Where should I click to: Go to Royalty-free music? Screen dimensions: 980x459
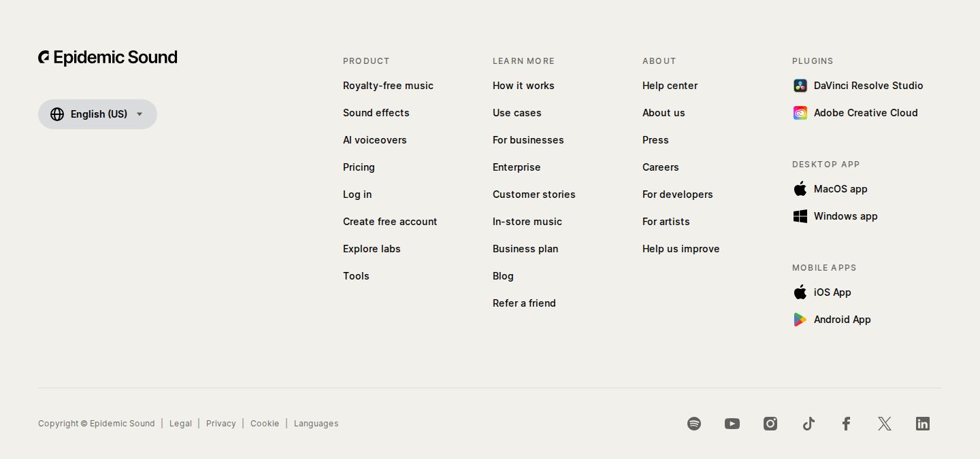click(388, 86)
